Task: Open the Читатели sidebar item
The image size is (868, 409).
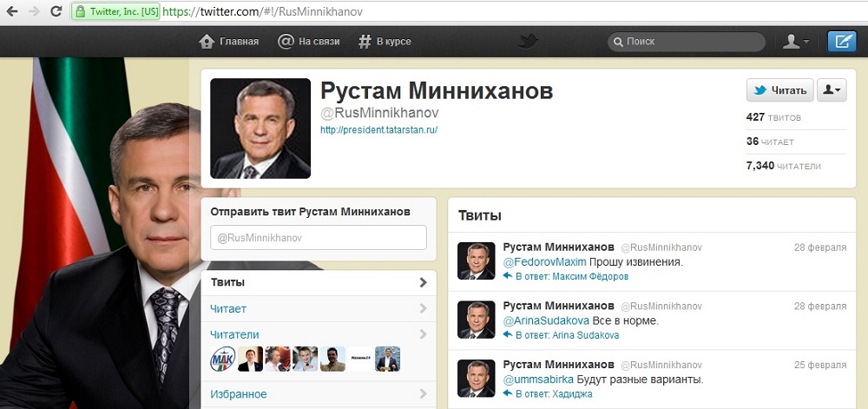Action: (x=319, y=335)
